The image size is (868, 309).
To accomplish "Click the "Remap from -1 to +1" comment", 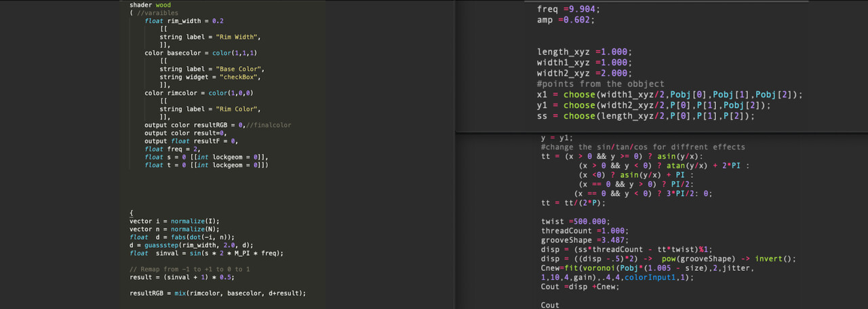I will 189,270.
